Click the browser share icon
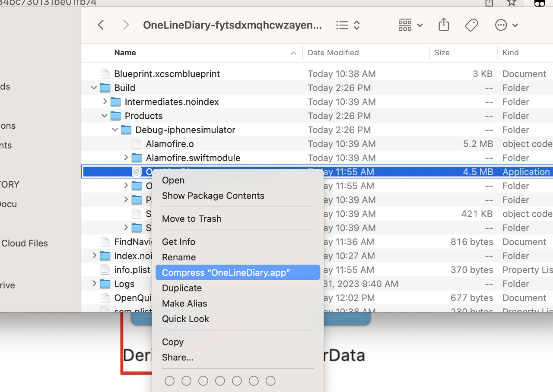The height and width of the screenshot is (392, 553). pyautogui.click(x=489, y=3)
